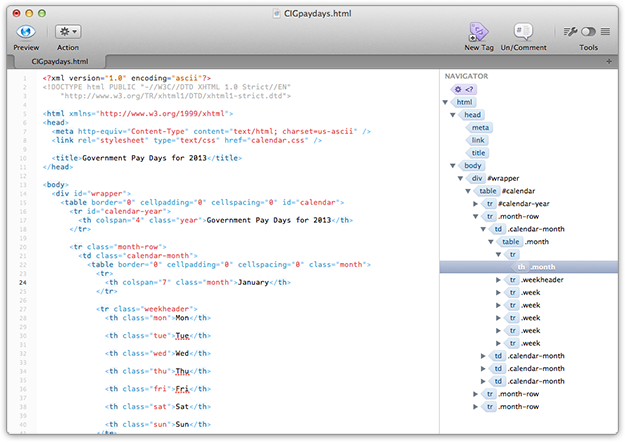Expand the tr .weekheader node
This screenshot has width=625, height=442.
tap(498, 280)
